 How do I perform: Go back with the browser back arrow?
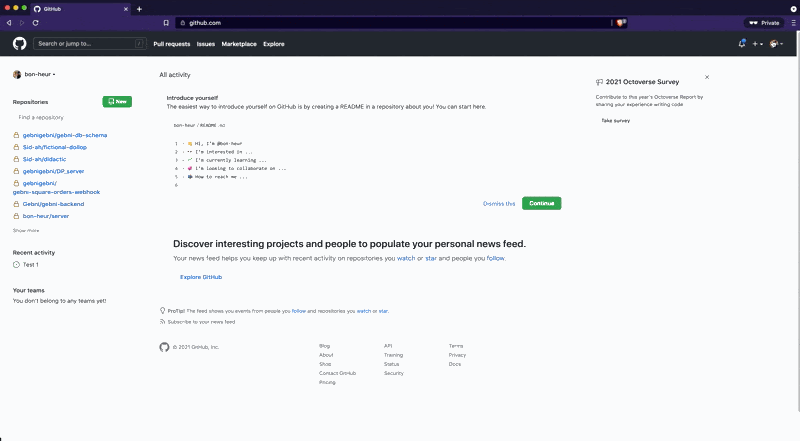pos(9,22)
